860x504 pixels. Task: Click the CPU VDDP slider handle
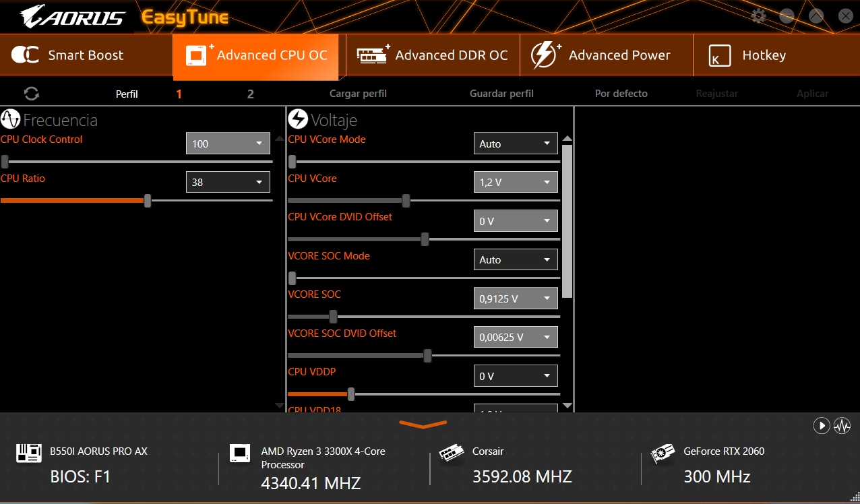[x=351, y=394]
